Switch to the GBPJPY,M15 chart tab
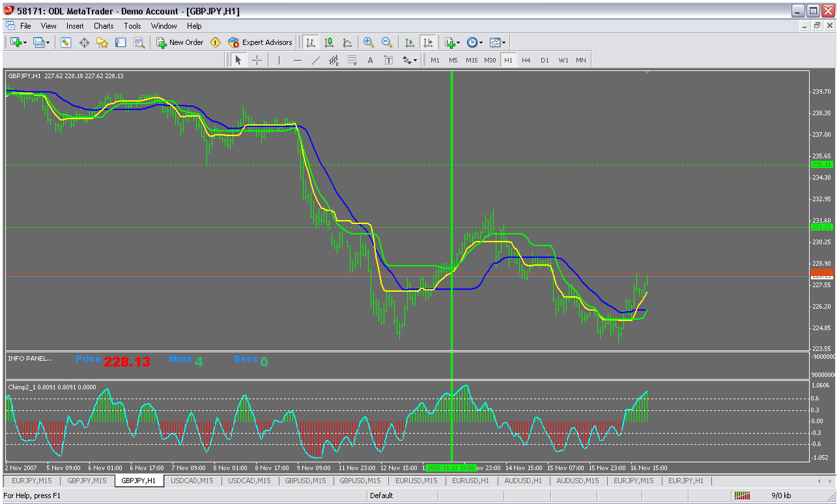This screenshot has width=839, height=504. pyautogui.click(x=87, y=481)
